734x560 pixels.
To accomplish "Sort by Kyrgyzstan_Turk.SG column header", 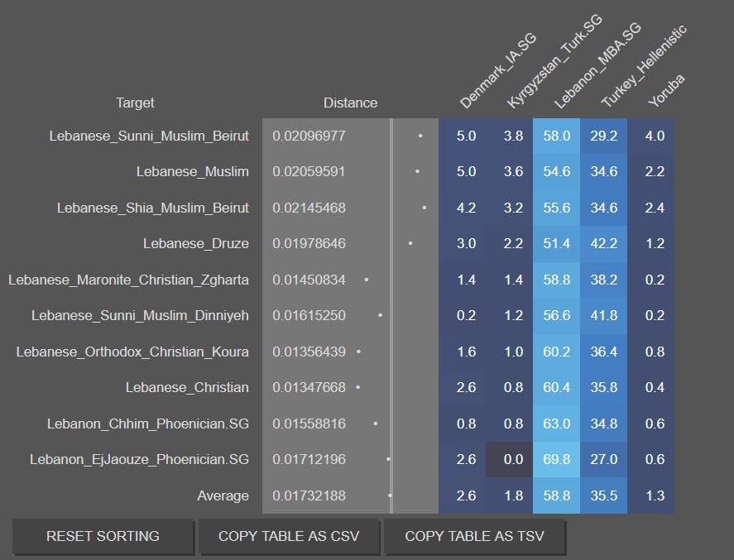I will click(554, 61).
